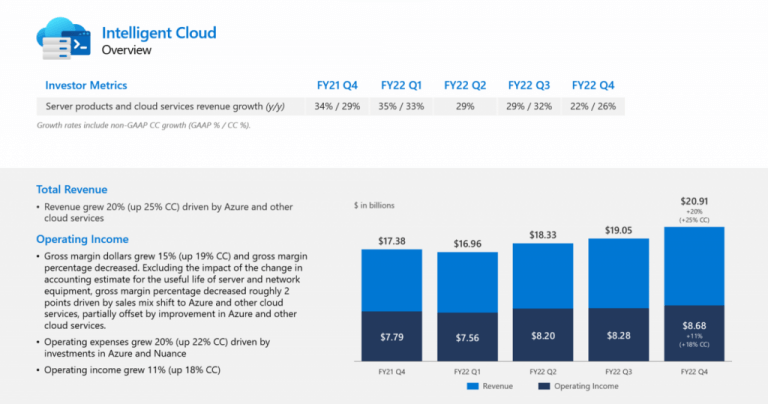Click the FY21 Q4 column header

(x=337, y=85)
